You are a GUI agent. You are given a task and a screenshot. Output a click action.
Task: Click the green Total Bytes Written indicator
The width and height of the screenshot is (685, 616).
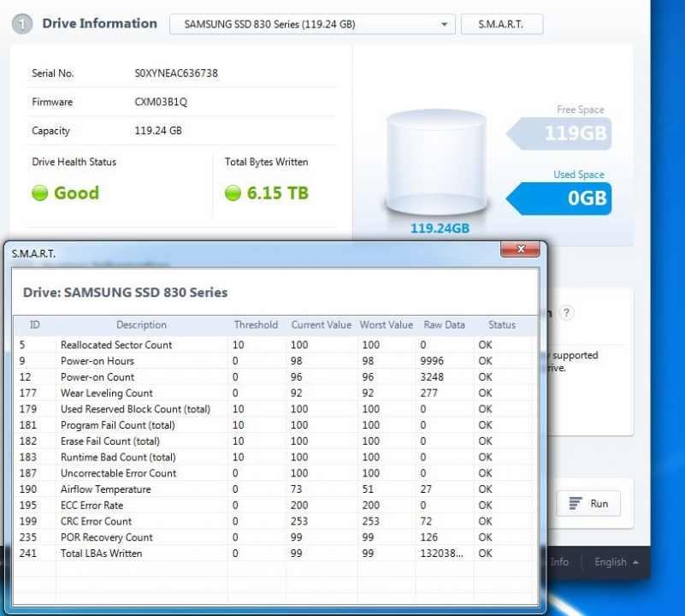point(233,192)
